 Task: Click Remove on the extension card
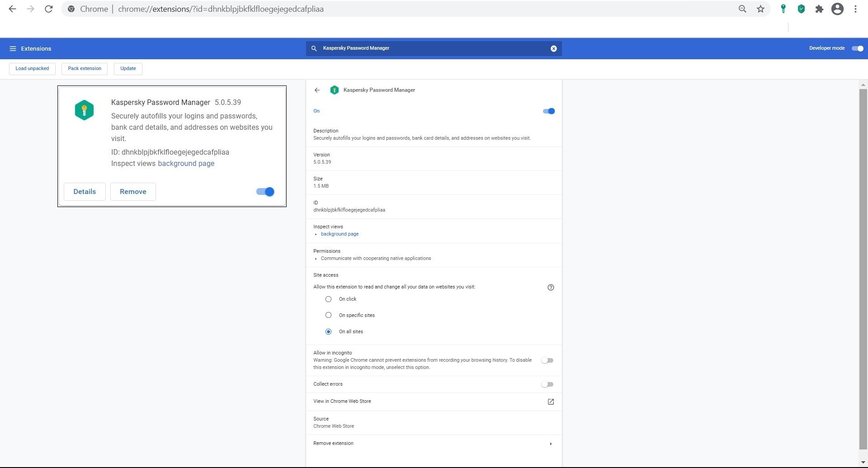(x=133, y=192)
